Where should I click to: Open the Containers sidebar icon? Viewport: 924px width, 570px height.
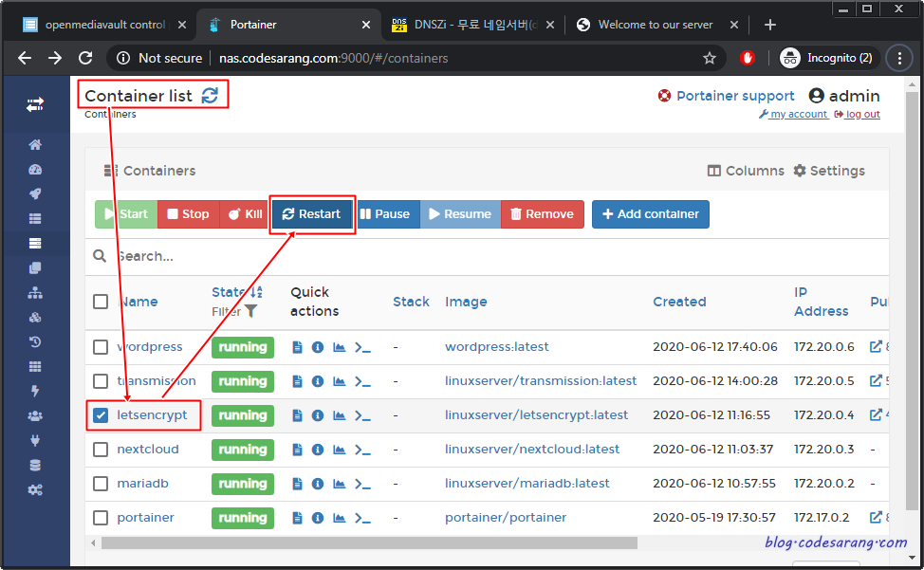click(35, 243)
